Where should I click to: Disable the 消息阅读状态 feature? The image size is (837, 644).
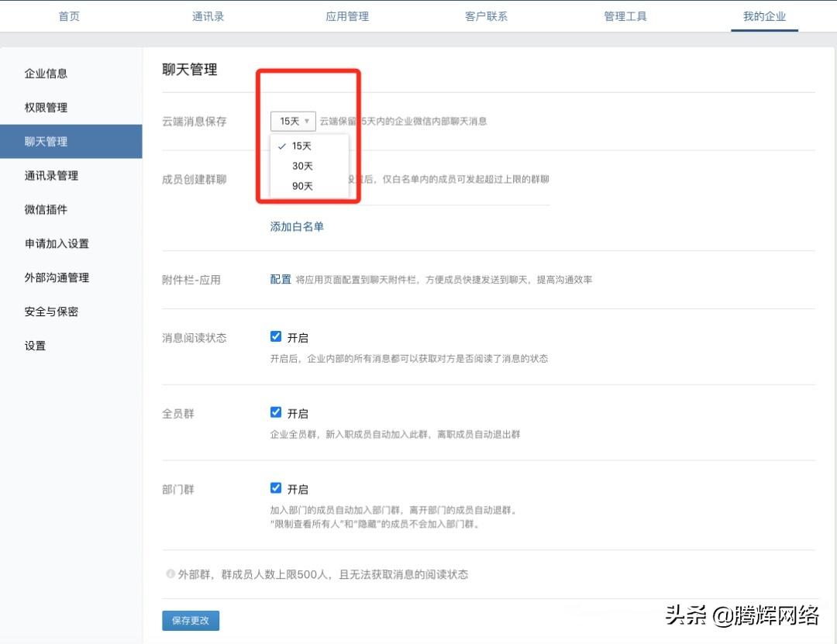[x=276, y=336]
